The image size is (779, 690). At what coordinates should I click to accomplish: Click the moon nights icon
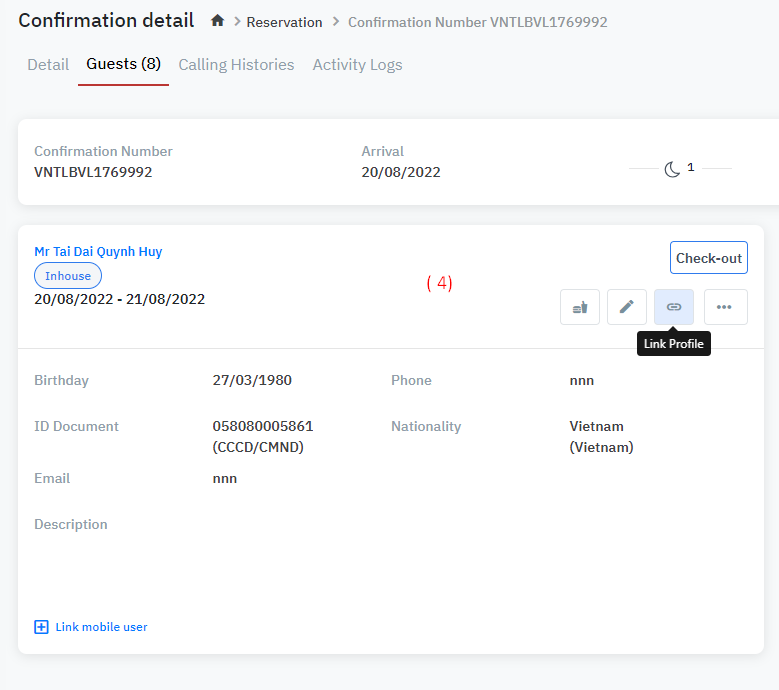click(x=672, y=169)
